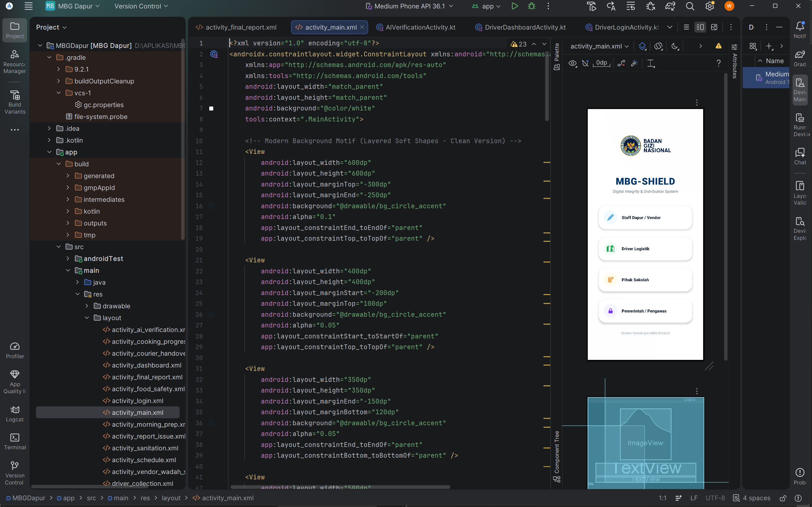The width and height of the screenshot is (812, 507).
Task: Open the Chat tool window
Action: pos(800,156)
